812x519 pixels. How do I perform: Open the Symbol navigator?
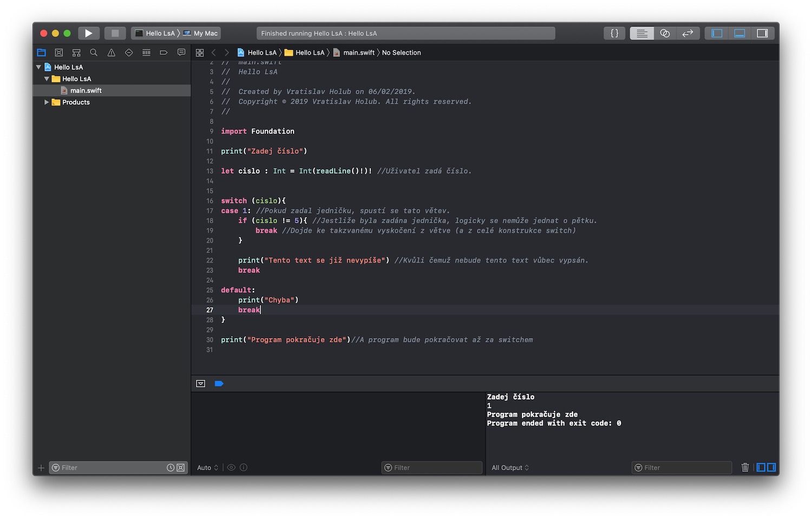coord(76,53)
